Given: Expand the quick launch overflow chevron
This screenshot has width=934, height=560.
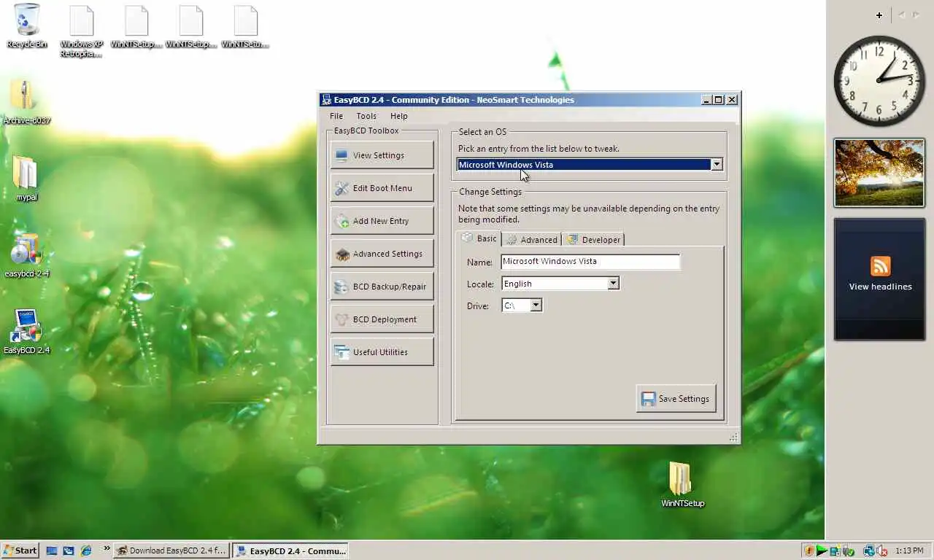Looking at the screenshot, I should 107,548.
